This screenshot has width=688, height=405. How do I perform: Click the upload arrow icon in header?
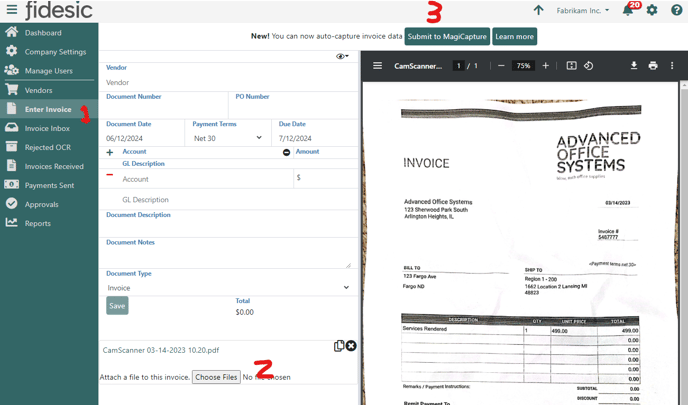coord(538,10)
